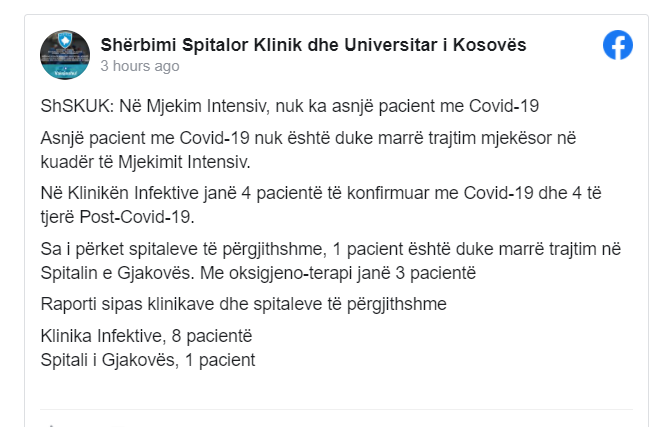Click the Facebook logo icon
Screen dimensions: 649x427
point(617,46)
